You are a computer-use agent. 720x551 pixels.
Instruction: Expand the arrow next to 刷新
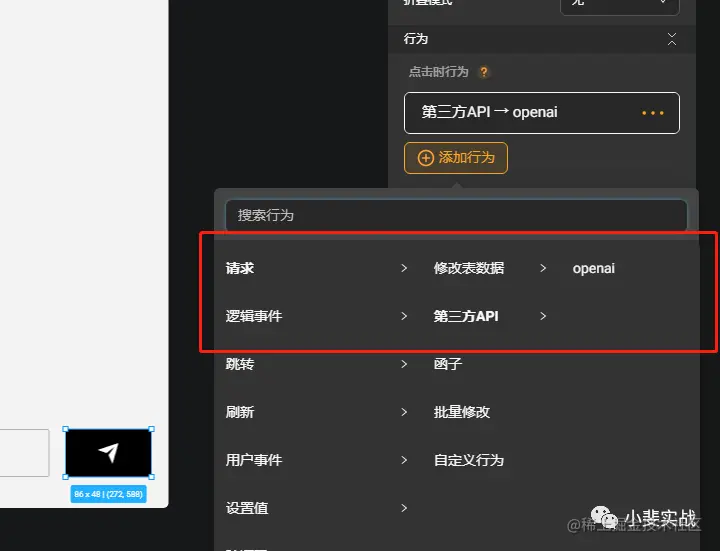click(404, 412)
